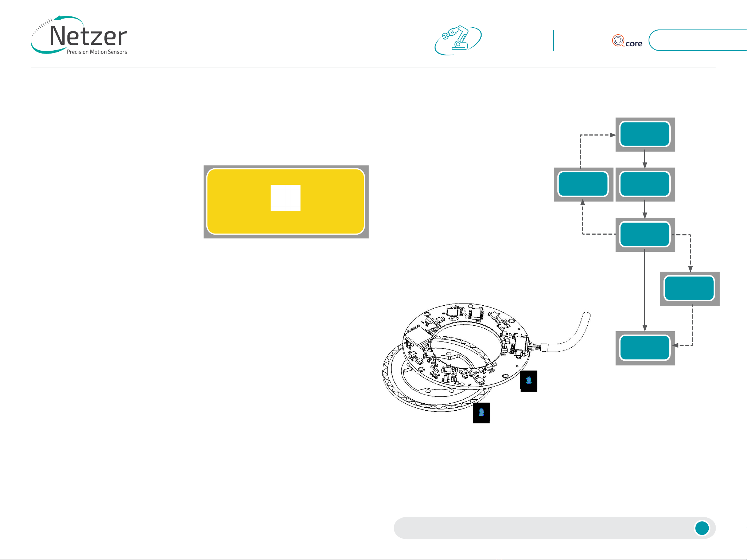Click the teal flowchart box with dashed lines on both sides
747x560 pixels.
645,235
